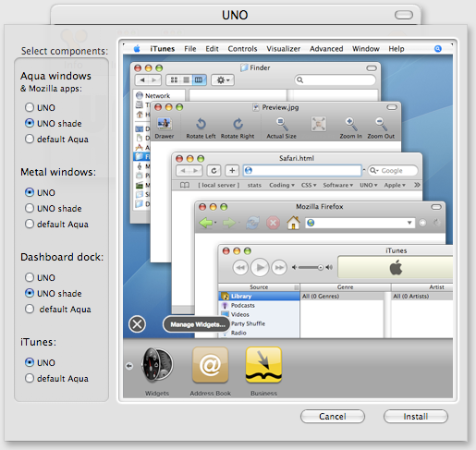Open the Visualizer menu
Screen dimensions: 476x450
(284, 49)
